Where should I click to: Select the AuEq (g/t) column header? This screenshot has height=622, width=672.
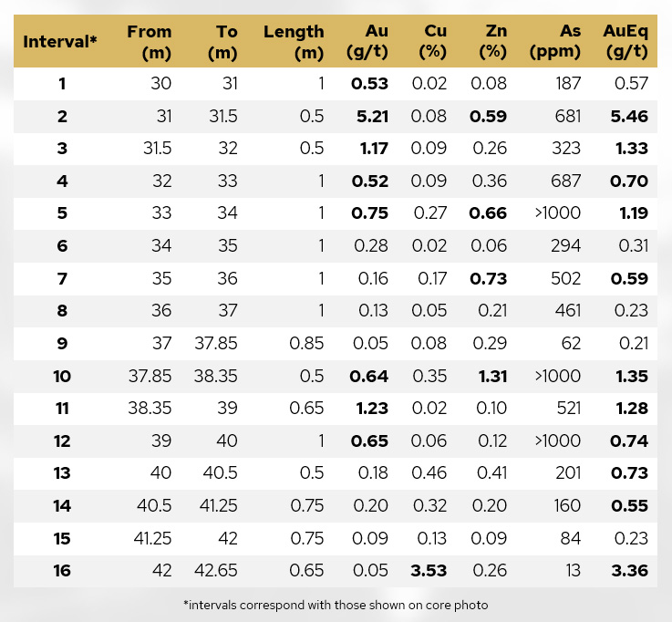[625, 42]
